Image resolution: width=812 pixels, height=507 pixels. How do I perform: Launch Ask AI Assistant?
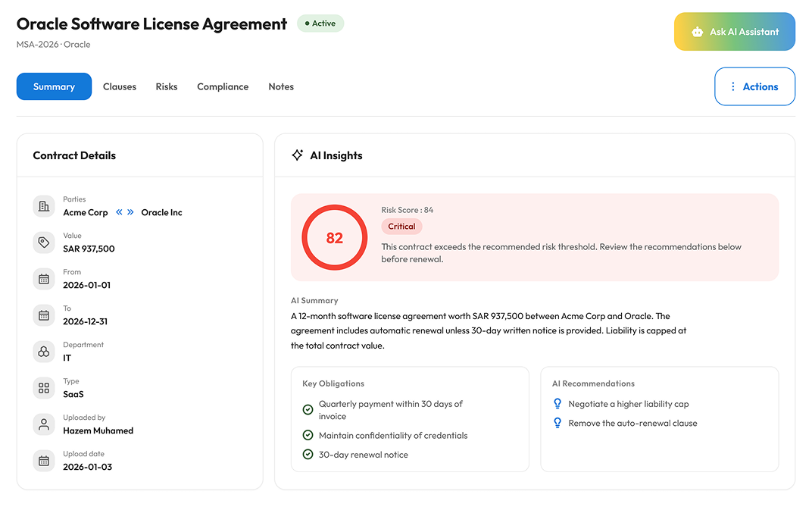point(734,32)
